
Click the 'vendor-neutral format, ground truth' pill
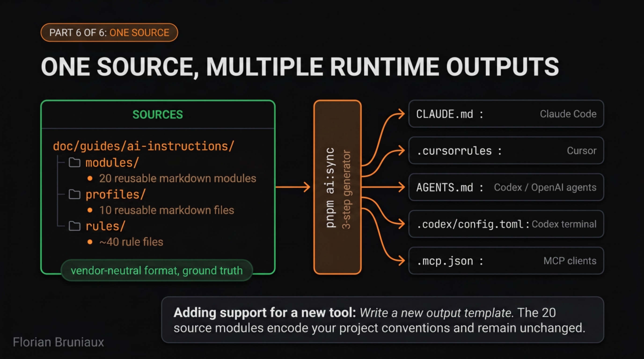(x=157, y=270)
